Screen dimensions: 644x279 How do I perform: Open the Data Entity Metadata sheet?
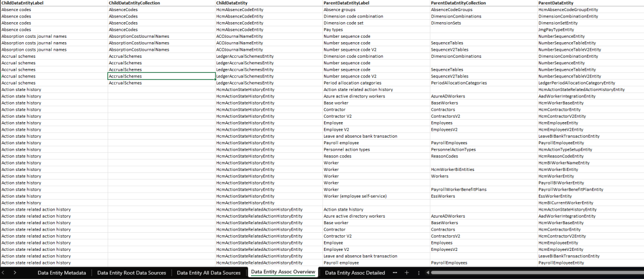(61, 272)
